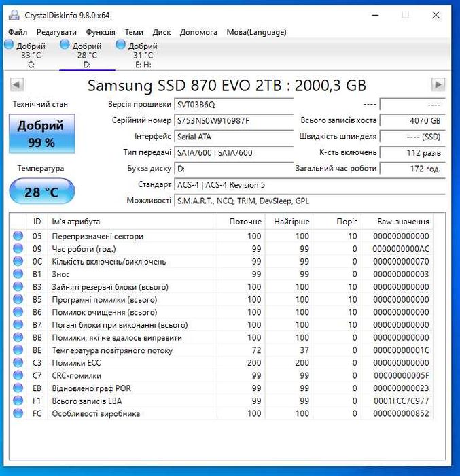
Task: Open the Мова(Language) menu
Action: pos(256,32)
